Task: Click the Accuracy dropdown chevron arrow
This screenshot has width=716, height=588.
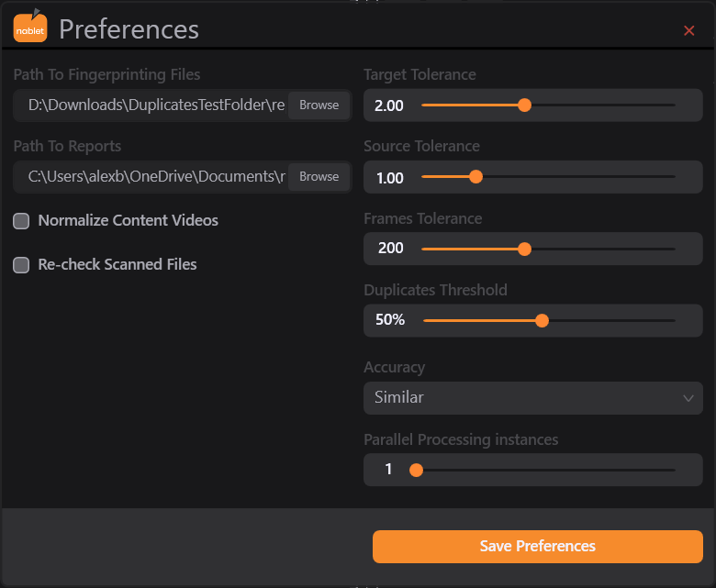Action: (688, 398)
